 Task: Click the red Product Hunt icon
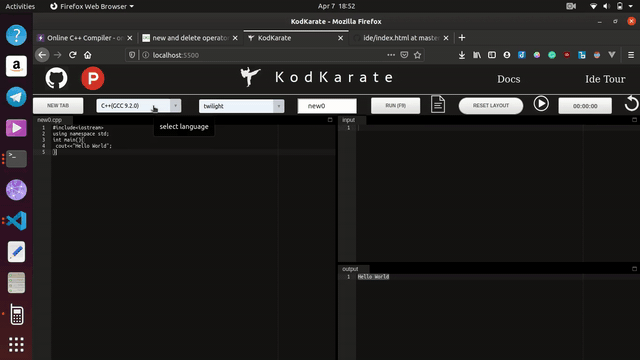[x=93, y=78]
